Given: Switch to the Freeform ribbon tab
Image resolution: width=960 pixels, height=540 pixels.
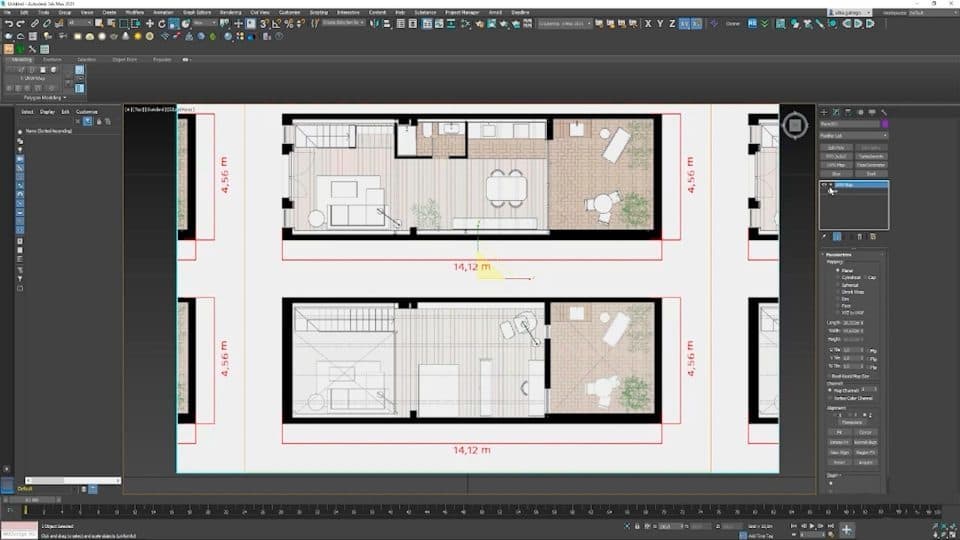Looking at the screenshot, I should [x=52, y=59].
